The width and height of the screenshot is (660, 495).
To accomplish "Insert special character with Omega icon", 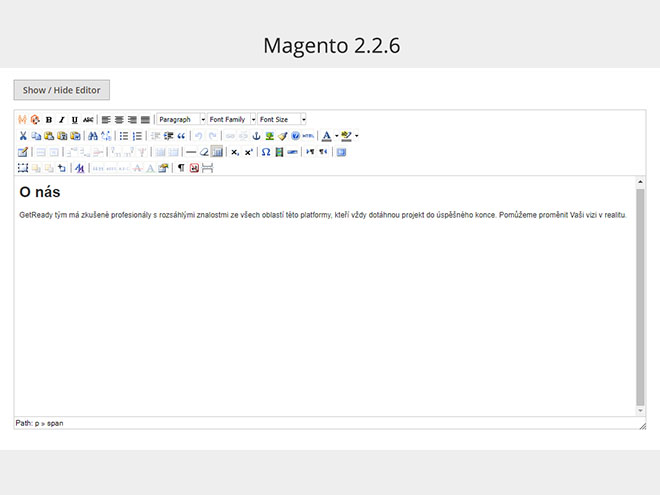I will [266, 152].
